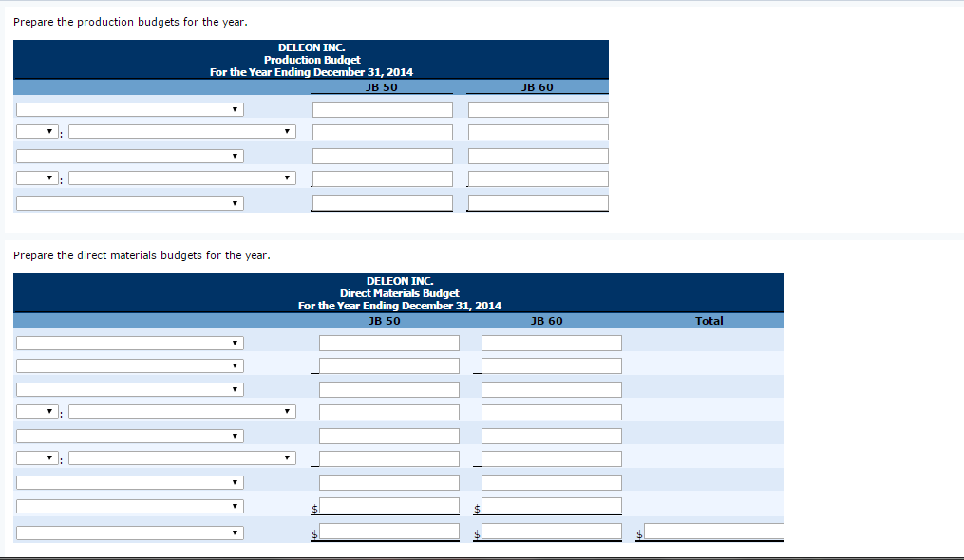
Task: Open the first label dropdown in Direct Materials Budget
Action: click(129, 343)
